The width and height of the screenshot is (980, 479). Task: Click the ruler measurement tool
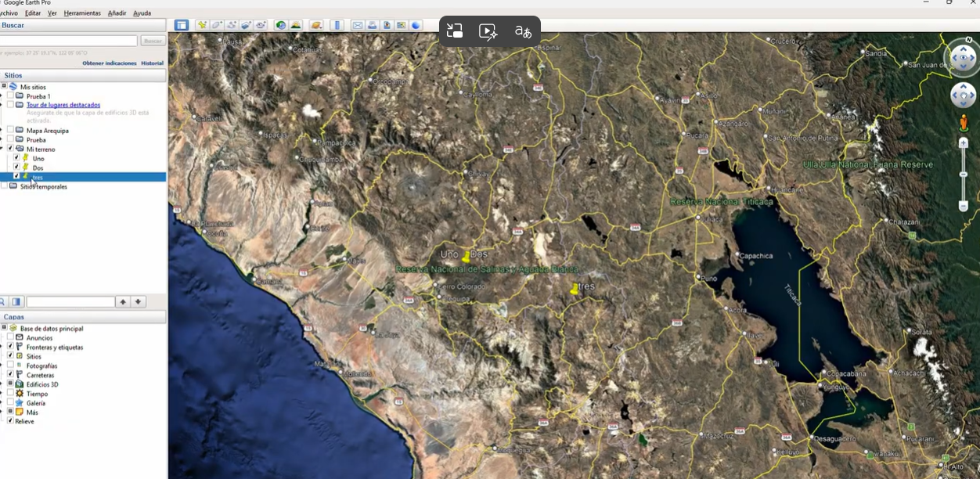337,25
